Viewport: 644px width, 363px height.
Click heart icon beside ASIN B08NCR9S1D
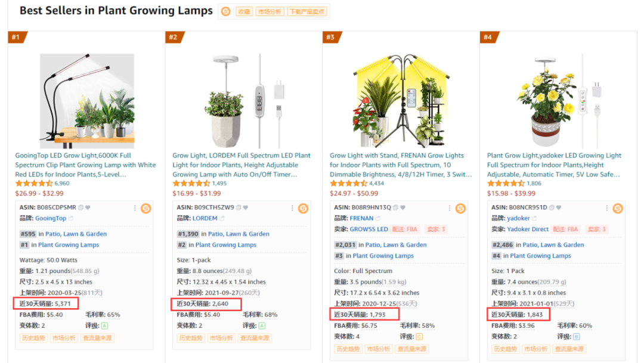560,207
